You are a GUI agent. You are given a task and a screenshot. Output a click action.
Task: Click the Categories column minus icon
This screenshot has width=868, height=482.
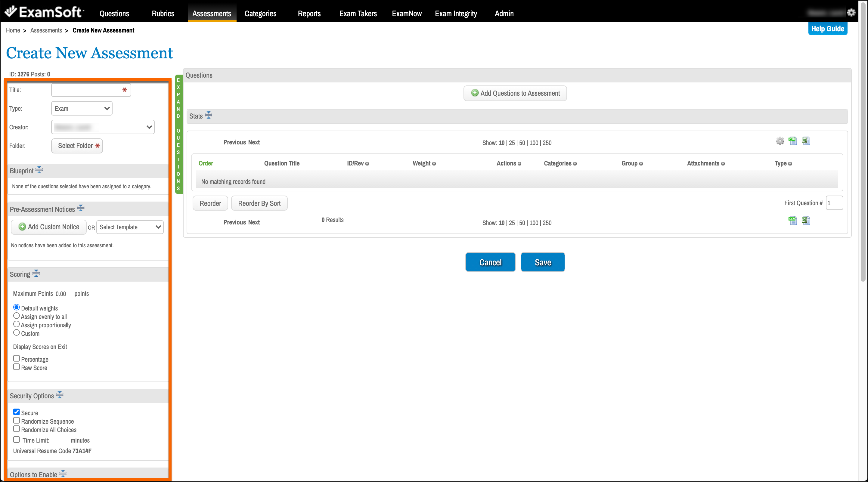[575, 164]
